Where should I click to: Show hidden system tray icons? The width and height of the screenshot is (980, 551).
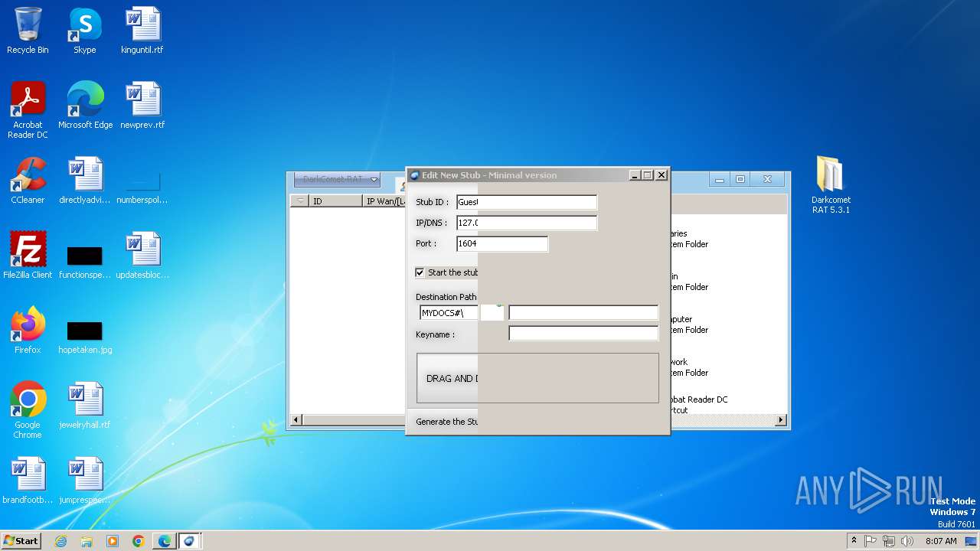(x=854, y=541)
